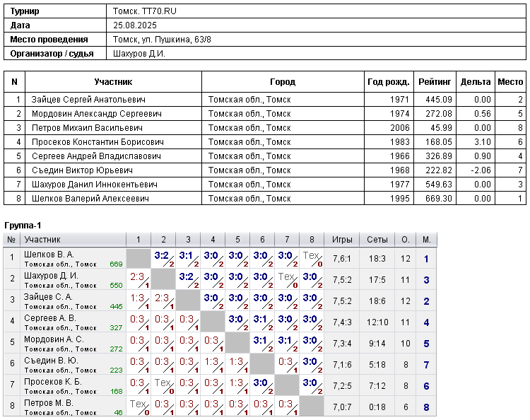Click the games result 7,0:7

(x=342, y=408)
